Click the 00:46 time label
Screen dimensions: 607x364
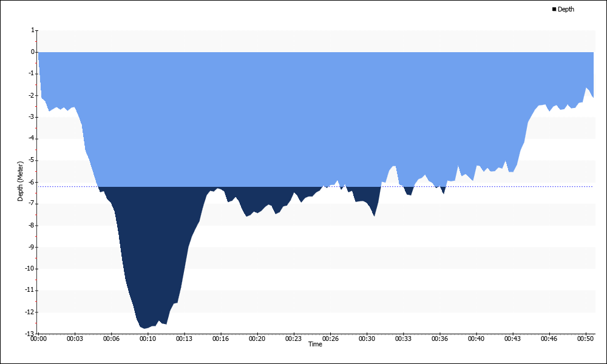coord(549,339)
